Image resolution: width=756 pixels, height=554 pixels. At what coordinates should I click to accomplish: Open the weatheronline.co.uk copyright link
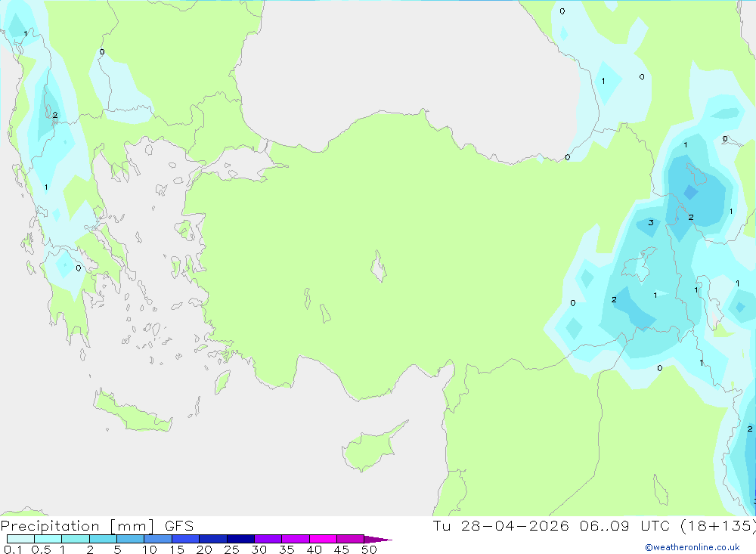coord(692,547)
